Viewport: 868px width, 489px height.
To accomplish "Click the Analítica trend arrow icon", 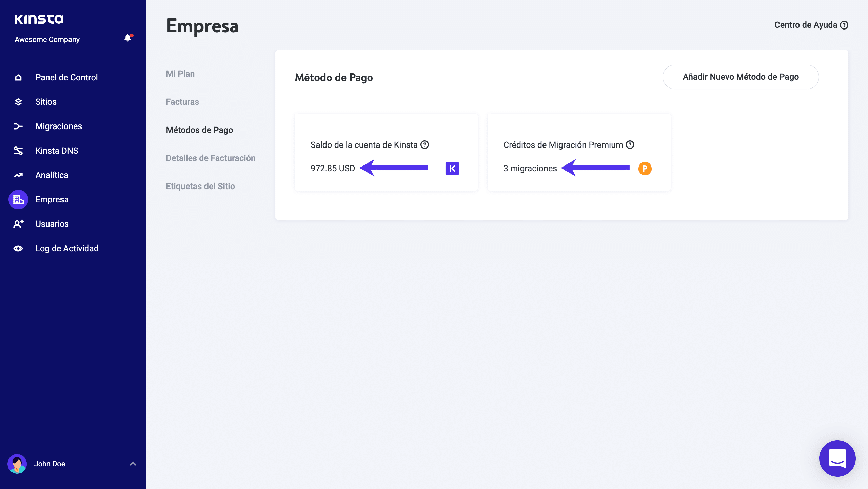I will tap(18, 175).
